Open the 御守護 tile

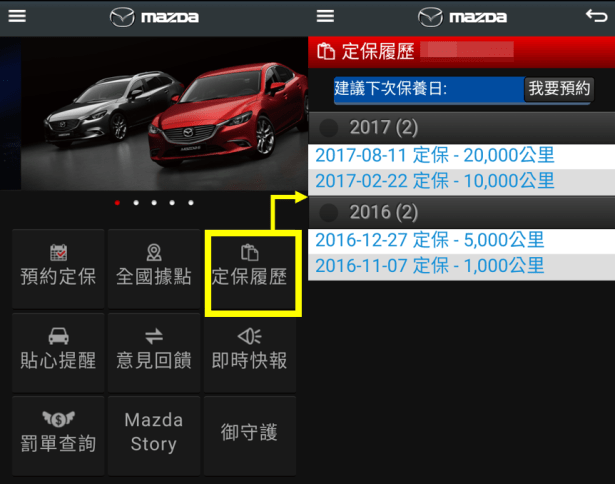(250, 435)
